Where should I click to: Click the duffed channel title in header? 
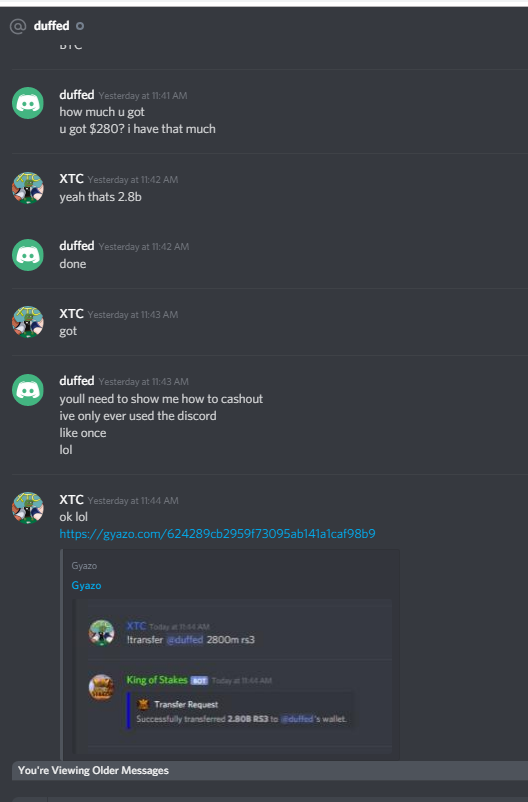pyautogui.click(x=51, y=26)
